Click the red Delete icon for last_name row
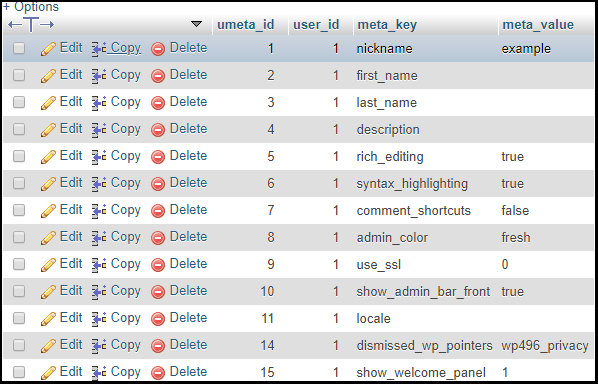Viewport: 598px width, 384px height. point(158,103)
